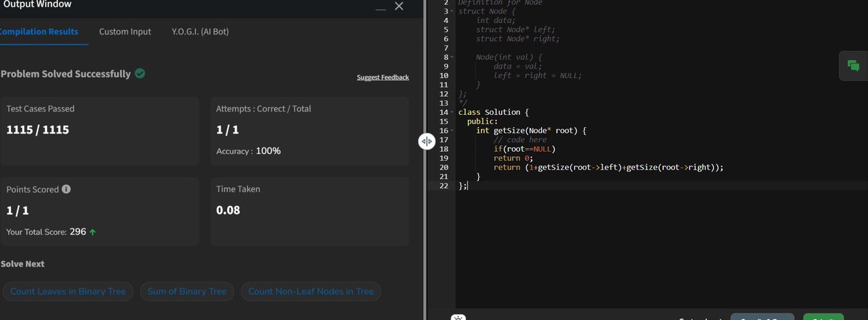
Task: Minimize the Output Window using the underscore icon
Action: click(x=380, y=8)
